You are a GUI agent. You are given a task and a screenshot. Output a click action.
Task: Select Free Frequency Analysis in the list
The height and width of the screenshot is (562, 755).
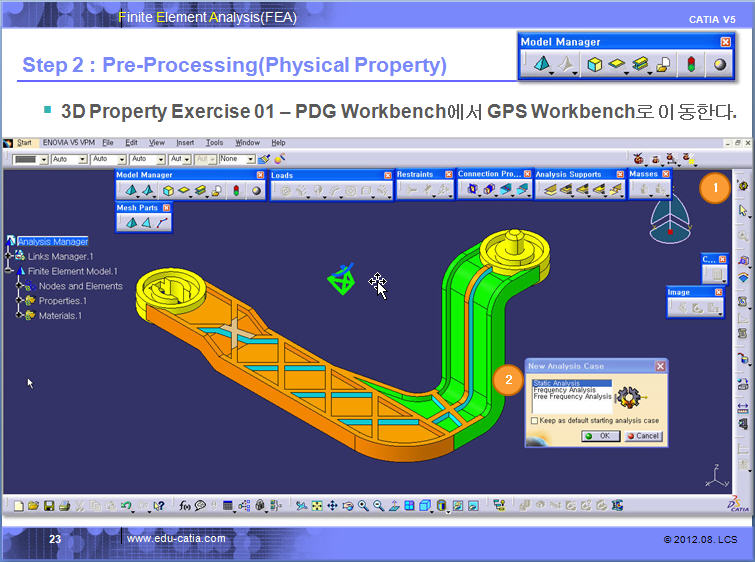click(x=573, y=396)
